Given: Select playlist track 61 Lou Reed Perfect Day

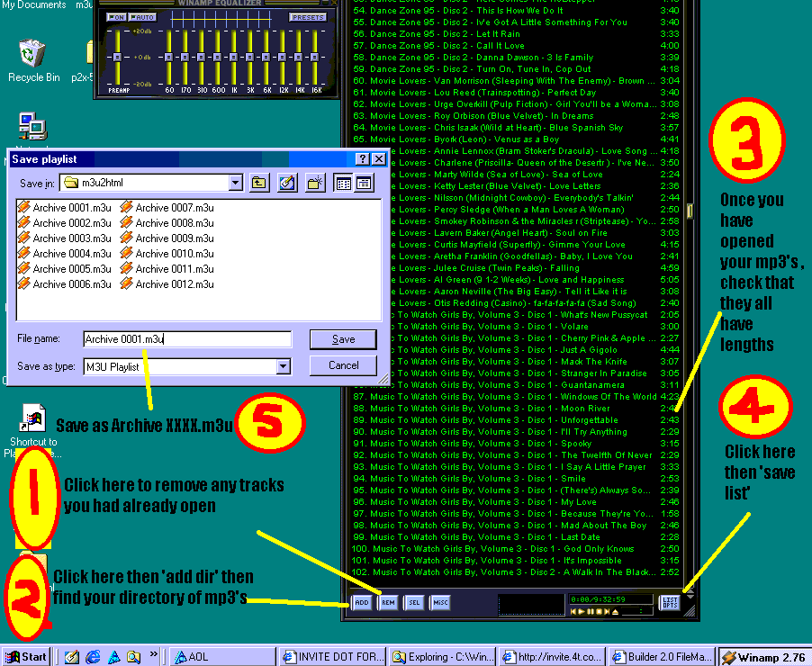Looking at the screenshot, I should click(x=515, y=93).
